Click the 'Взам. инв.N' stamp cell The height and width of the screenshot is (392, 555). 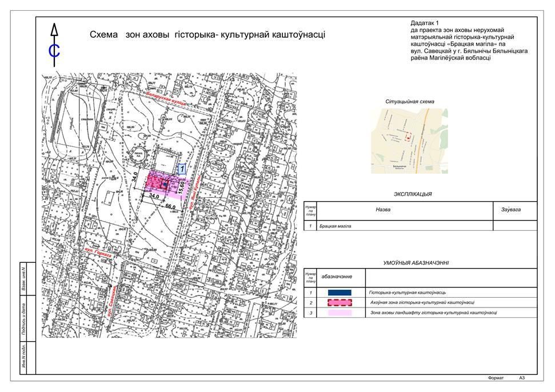23,279
